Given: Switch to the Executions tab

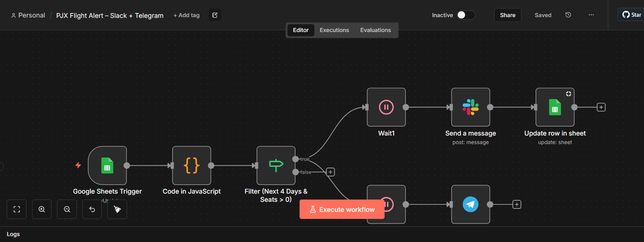Looking at the screenshot, I should [334, 30].
